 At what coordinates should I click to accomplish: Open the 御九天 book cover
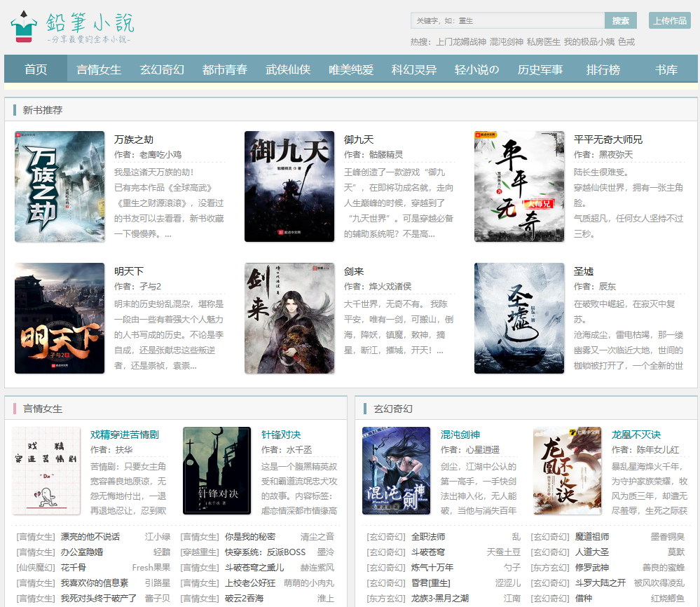[289, 186]
